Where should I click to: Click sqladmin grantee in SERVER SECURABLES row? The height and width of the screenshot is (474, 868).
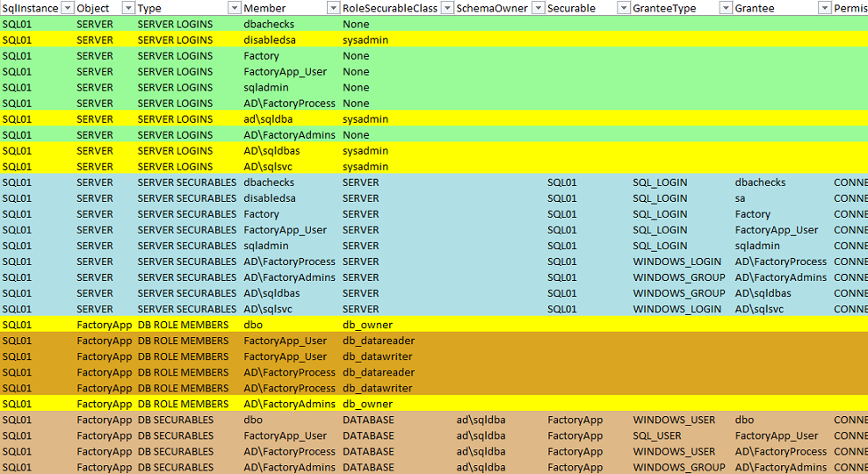point(757,246)
